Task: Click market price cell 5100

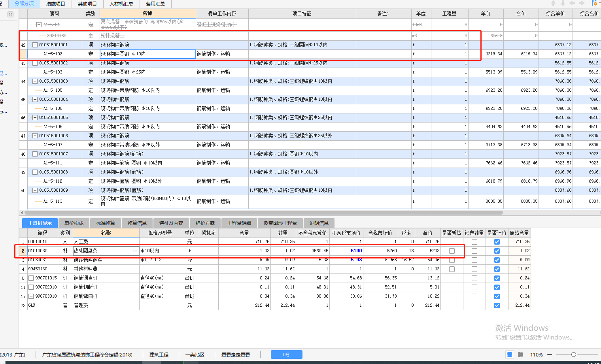Action: coord(347,251)
